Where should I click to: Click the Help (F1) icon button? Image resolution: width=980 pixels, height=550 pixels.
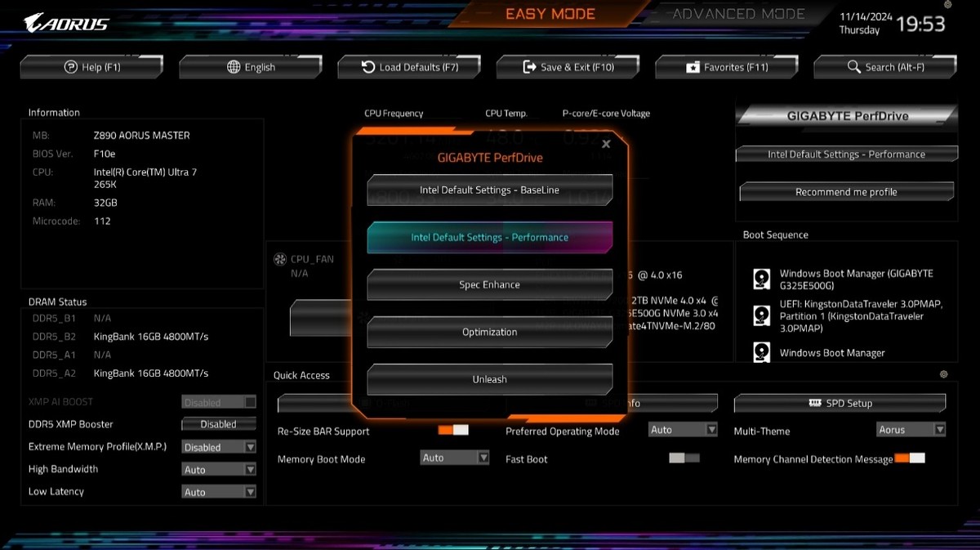[x=71, y=67]
